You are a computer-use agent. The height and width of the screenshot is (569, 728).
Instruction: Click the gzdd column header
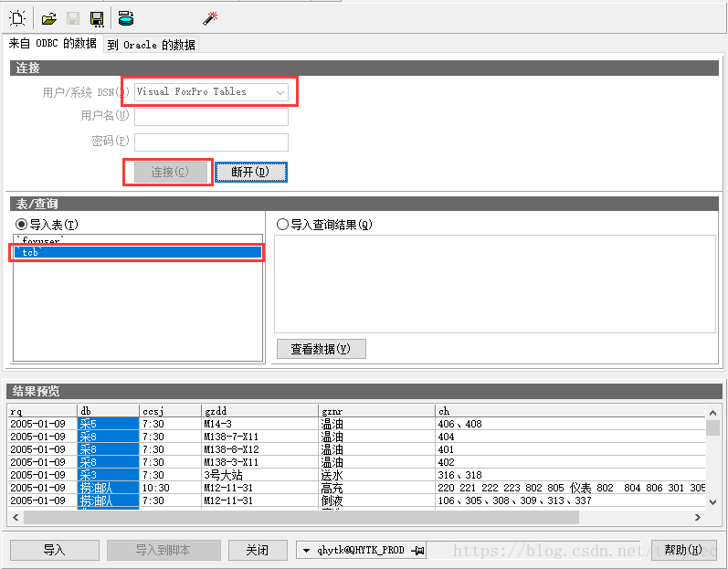click(x=260, y=411)
